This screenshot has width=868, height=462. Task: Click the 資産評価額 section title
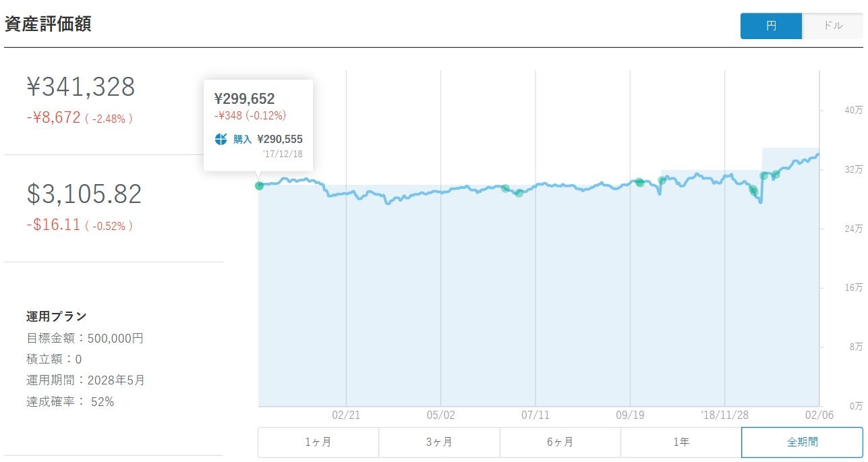tap(48, 24)
